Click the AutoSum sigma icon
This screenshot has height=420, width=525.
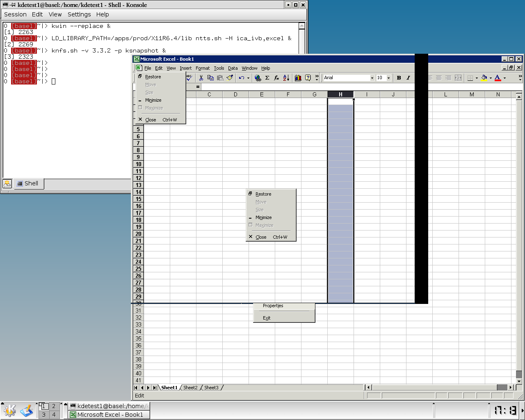pos(267,78)
